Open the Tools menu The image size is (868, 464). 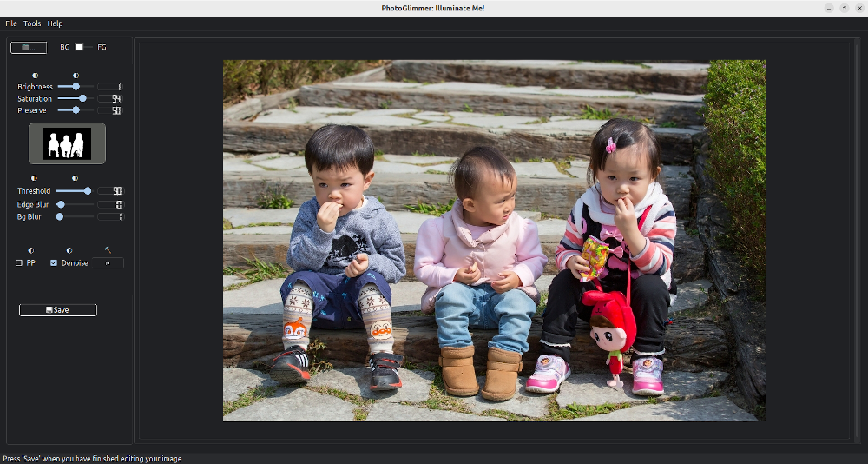point(32,23)
